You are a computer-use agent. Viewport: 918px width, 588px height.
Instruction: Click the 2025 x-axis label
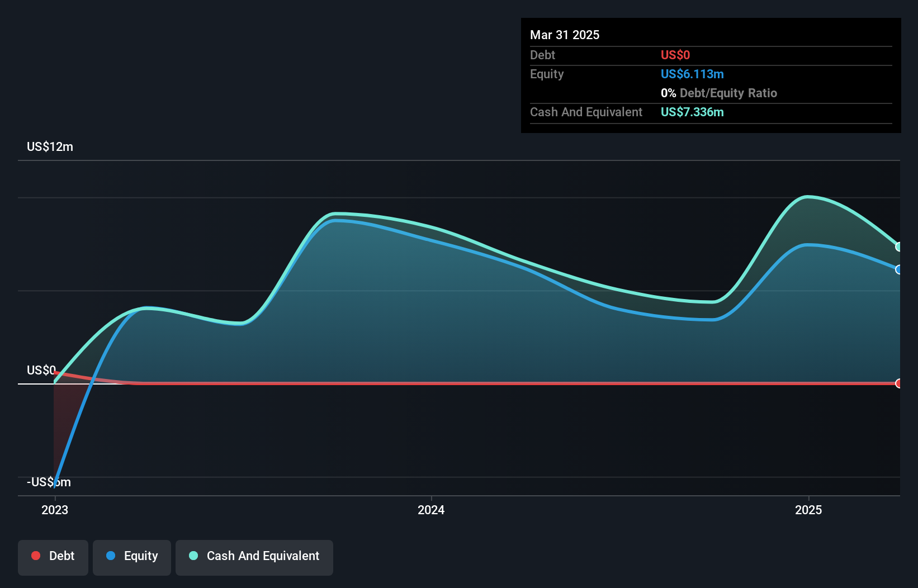coord(808,510)
